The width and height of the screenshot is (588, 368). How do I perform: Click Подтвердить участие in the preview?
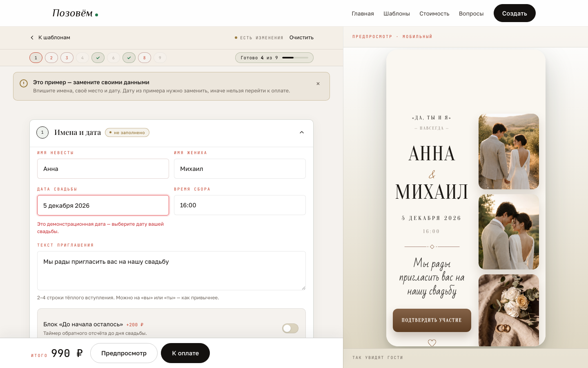pyautogui.click(x=432, y=320)
